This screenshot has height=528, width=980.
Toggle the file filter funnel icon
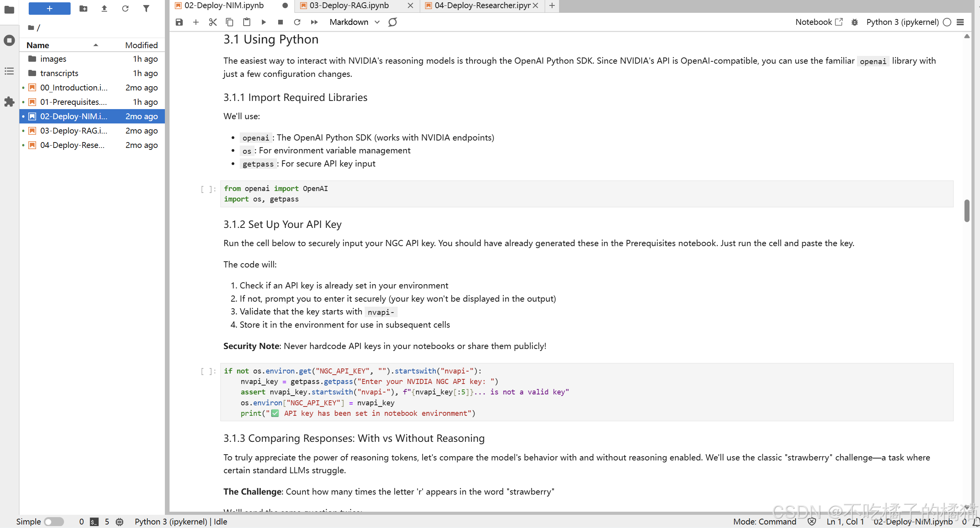pyautogui.click(x=146, y=9)
